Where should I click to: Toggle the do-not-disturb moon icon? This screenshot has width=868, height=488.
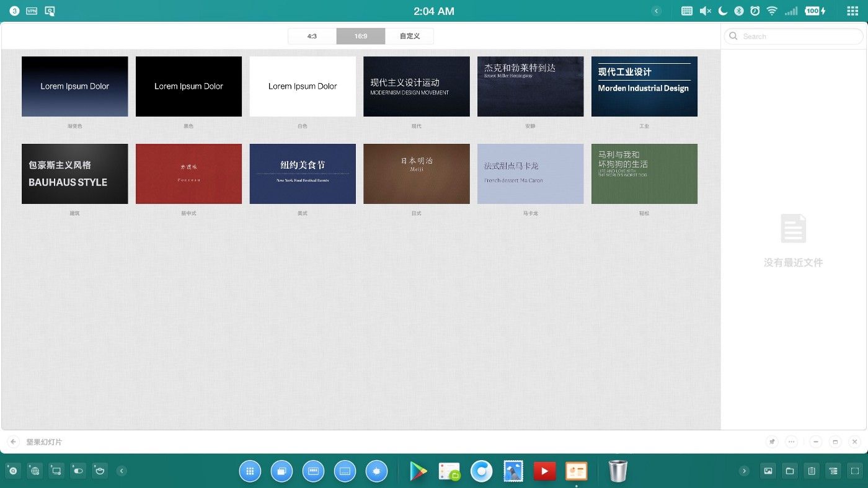(x=722, y=11)
